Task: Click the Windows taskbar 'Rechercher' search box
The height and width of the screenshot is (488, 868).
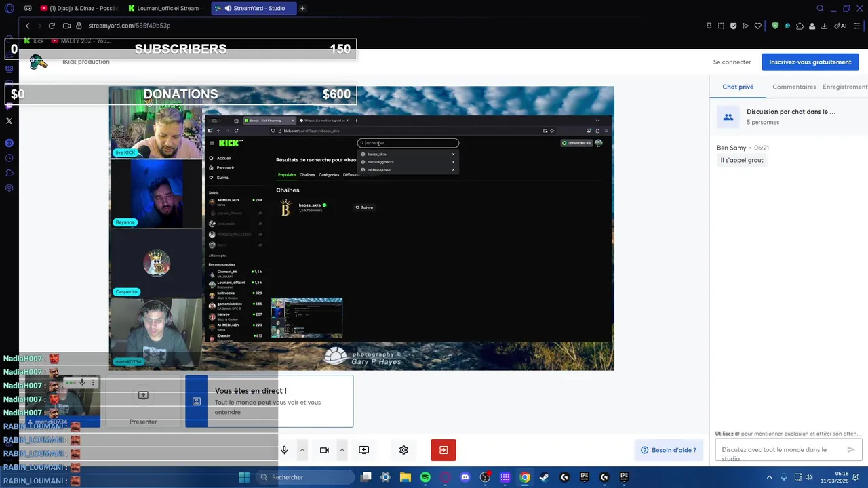Action: (x=305, y=477)
